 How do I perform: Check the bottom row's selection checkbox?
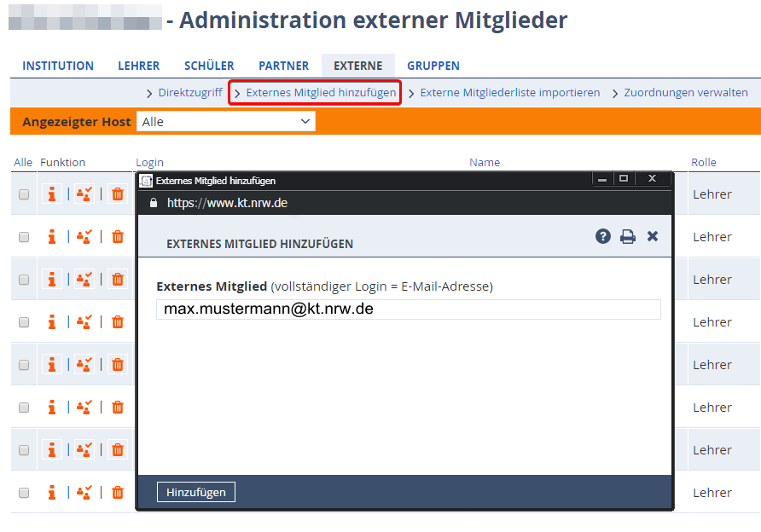pos(24,492)
